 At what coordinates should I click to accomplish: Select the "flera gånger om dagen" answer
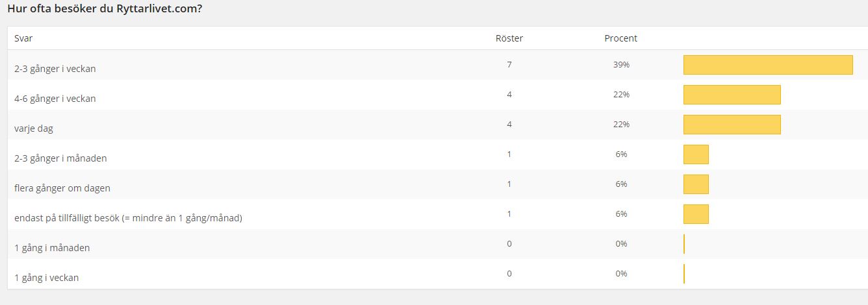[62, 188]
